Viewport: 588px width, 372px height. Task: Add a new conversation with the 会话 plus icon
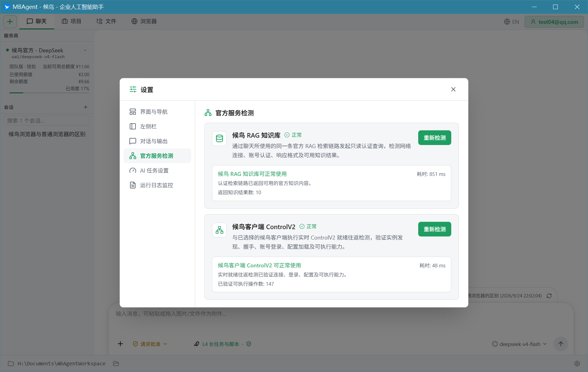(86, 107)
